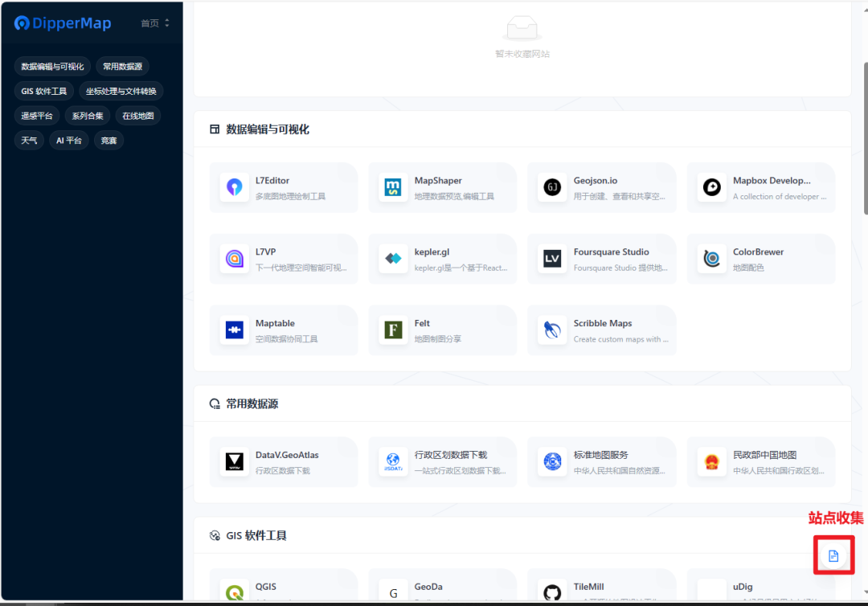Open the Foursquare Studio card
The width and height of the screenshot is (868, 606).
601,259
